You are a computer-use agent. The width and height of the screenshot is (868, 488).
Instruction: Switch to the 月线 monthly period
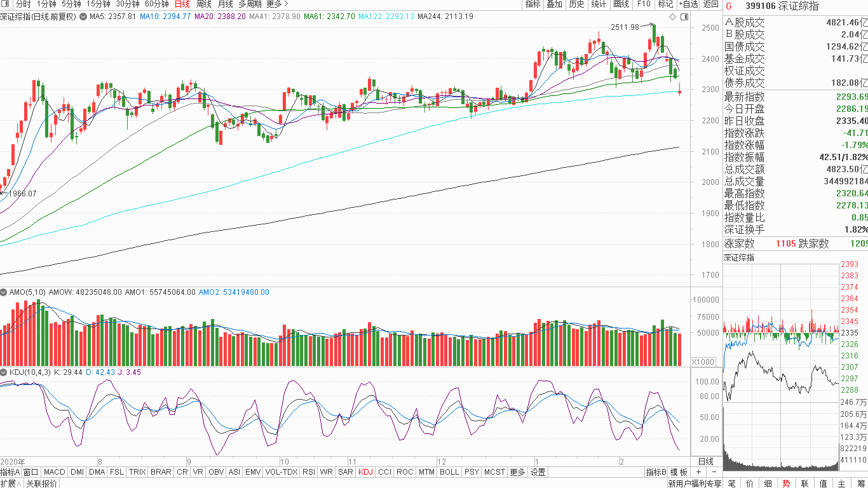pyautogui.click(x=226, y=4)
